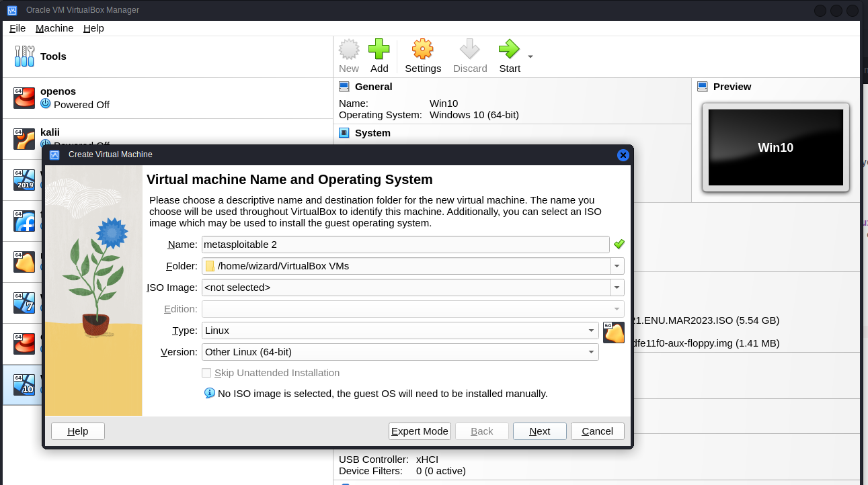Viewport: 868px width, 485px height.
Task: Select the kalii VM icon
Action: [x=24, y=138]
